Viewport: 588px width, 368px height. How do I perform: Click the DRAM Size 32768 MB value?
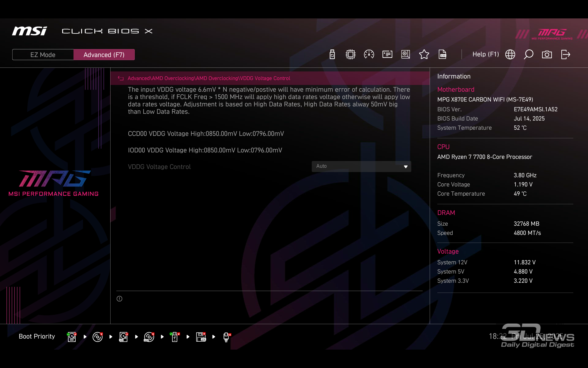(526, 224)
